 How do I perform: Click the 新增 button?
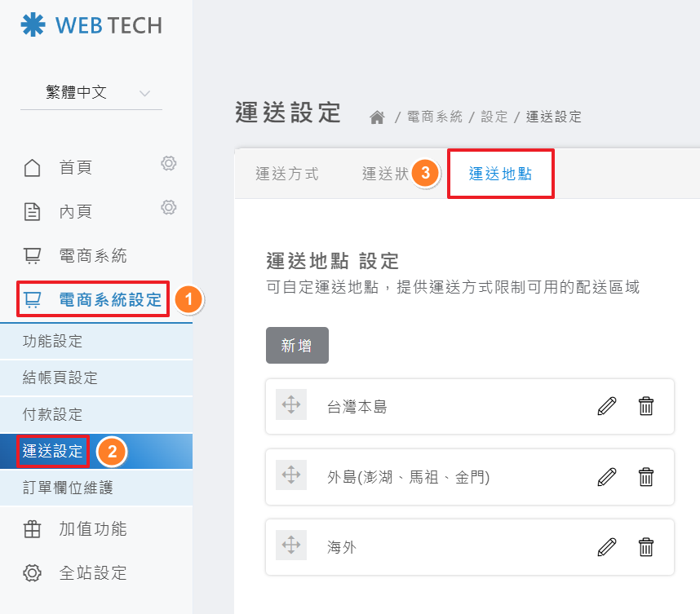point(297,346)
